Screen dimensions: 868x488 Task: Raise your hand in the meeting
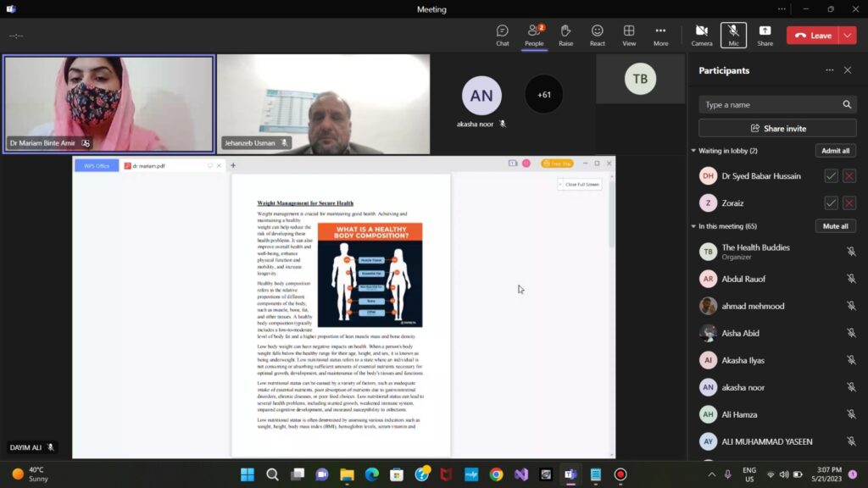[565, 36]
